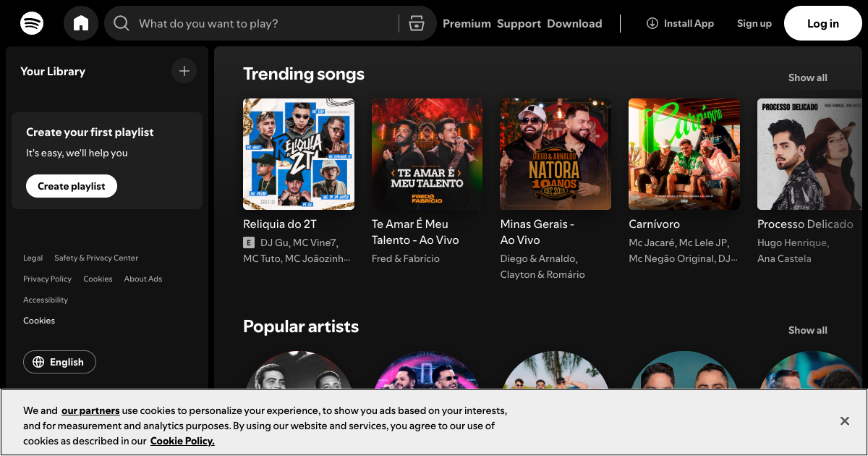Open the Cookie Policy link in banner

182,441
